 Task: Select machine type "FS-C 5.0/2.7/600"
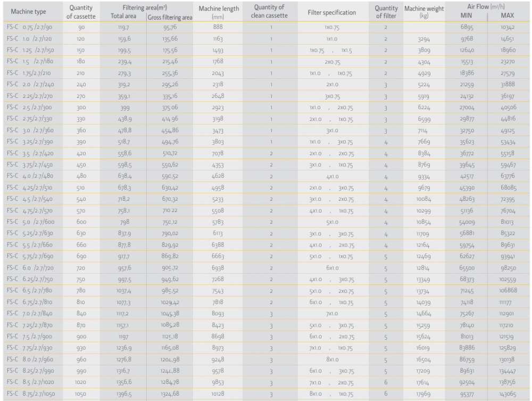(x=30, y=222)
